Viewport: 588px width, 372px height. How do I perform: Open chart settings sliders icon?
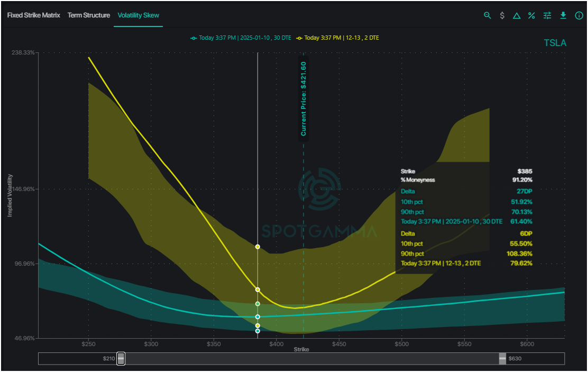[x=547, y=15]
